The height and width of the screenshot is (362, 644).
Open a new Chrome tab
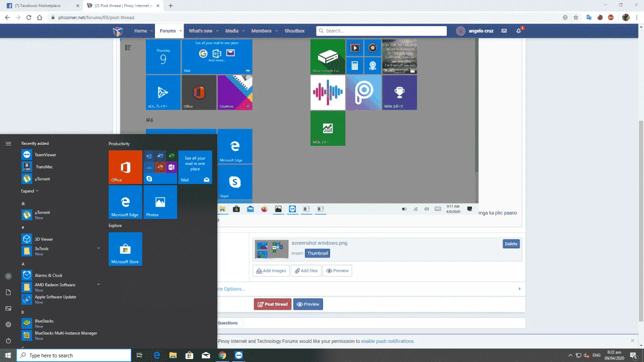tap(171, 6)
